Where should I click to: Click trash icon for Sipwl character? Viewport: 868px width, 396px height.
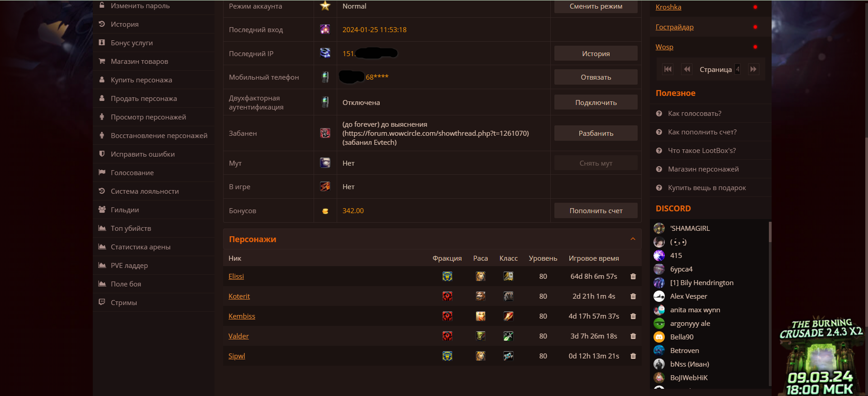[x=633, y=356]
